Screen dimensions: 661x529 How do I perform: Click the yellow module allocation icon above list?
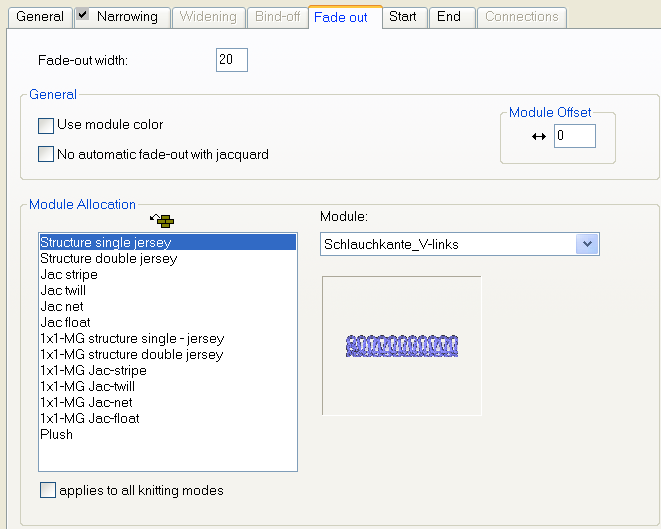click(x=162, y=219)
